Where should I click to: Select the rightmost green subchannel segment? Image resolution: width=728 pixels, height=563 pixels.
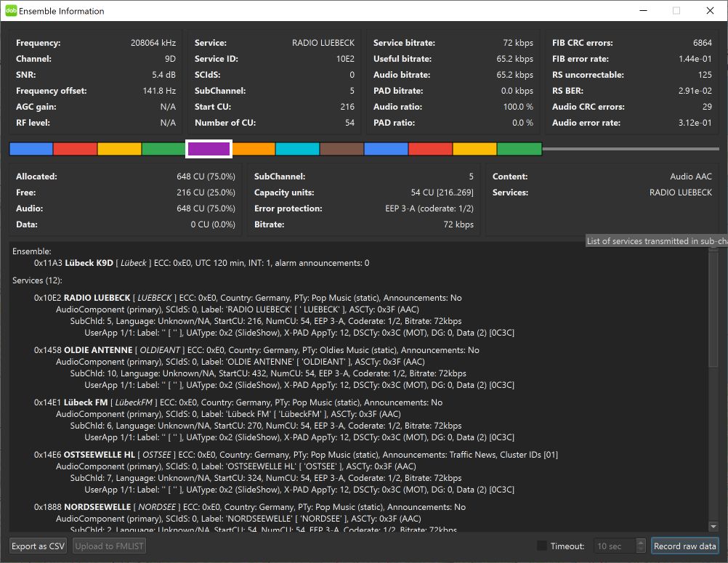(x=519, y=149)
